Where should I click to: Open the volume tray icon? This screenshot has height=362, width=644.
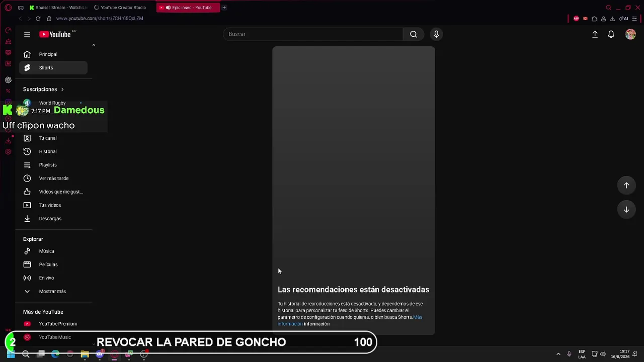(x=603, y=354)
